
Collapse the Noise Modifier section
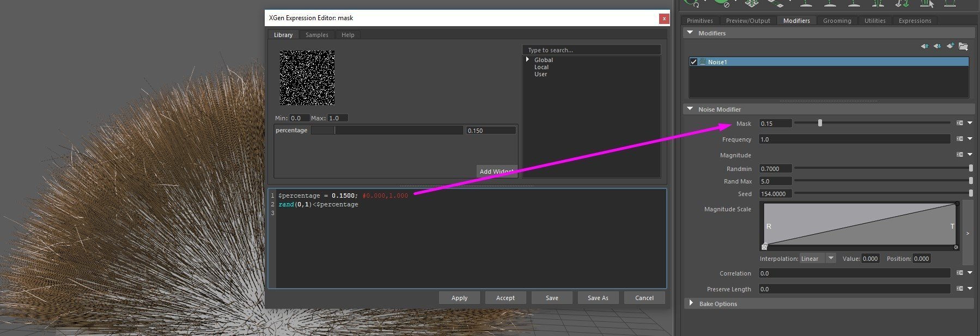click(690, 109)
